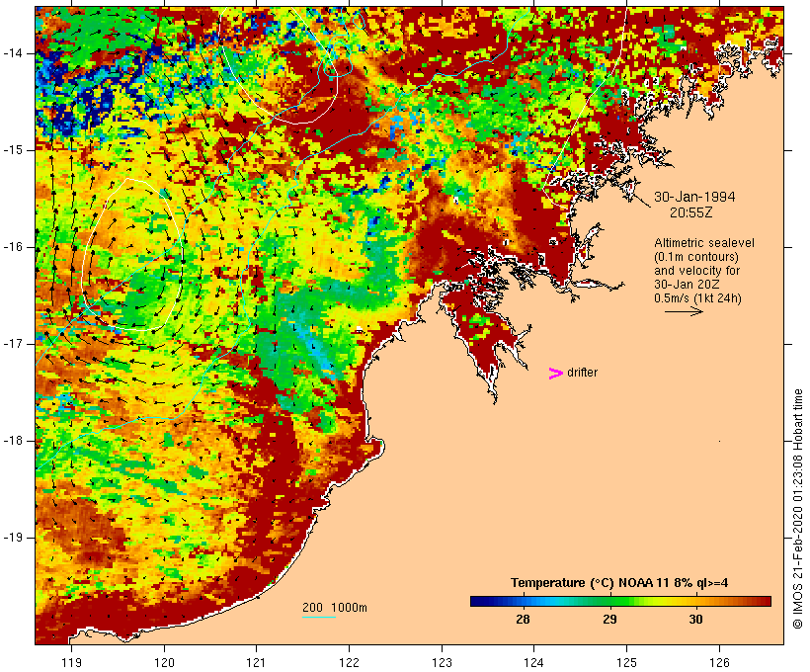Click the longitude label '119'

coord(71,662)
